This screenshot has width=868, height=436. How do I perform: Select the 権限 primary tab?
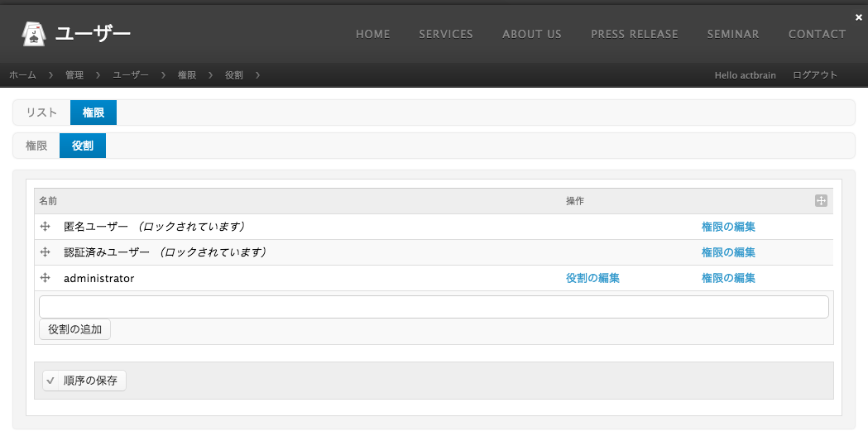click(94, 113)
